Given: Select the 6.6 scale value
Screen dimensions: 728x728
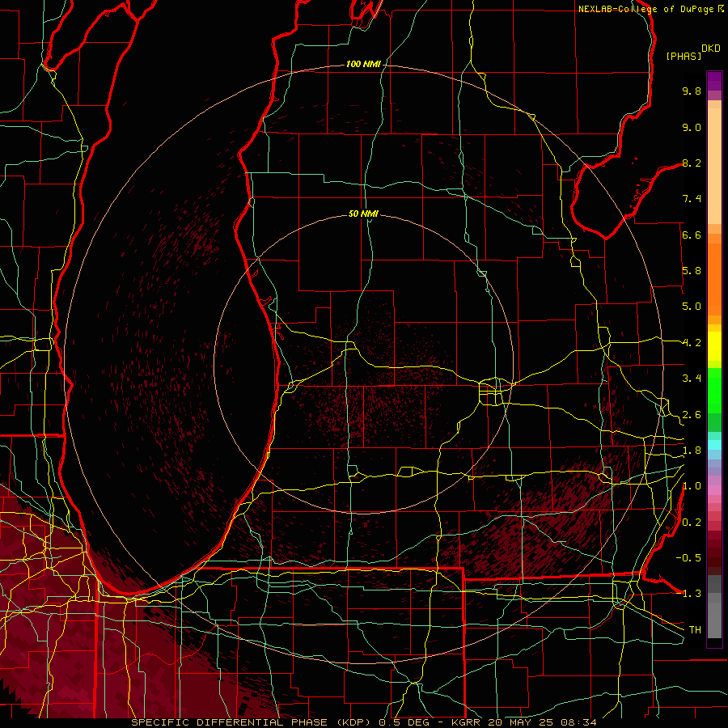Looking at the screenshot, I should pyautogui.click(x=692, y=235).
